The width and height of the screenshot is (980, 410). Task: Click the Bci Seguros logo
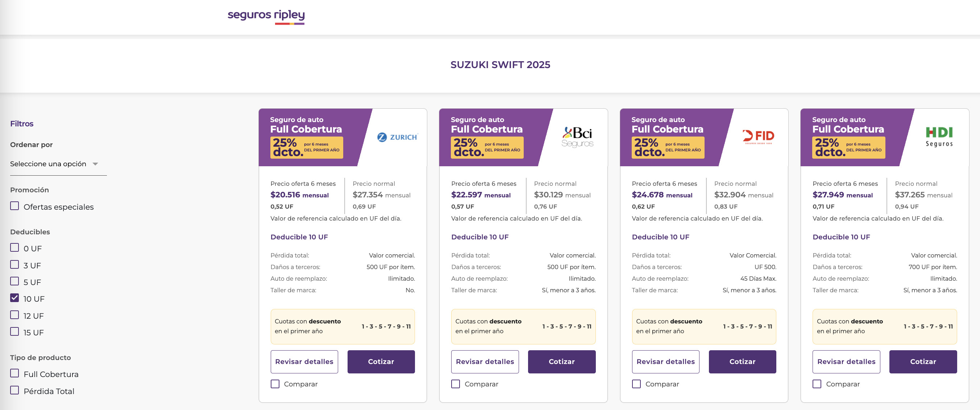pos(577,137)
